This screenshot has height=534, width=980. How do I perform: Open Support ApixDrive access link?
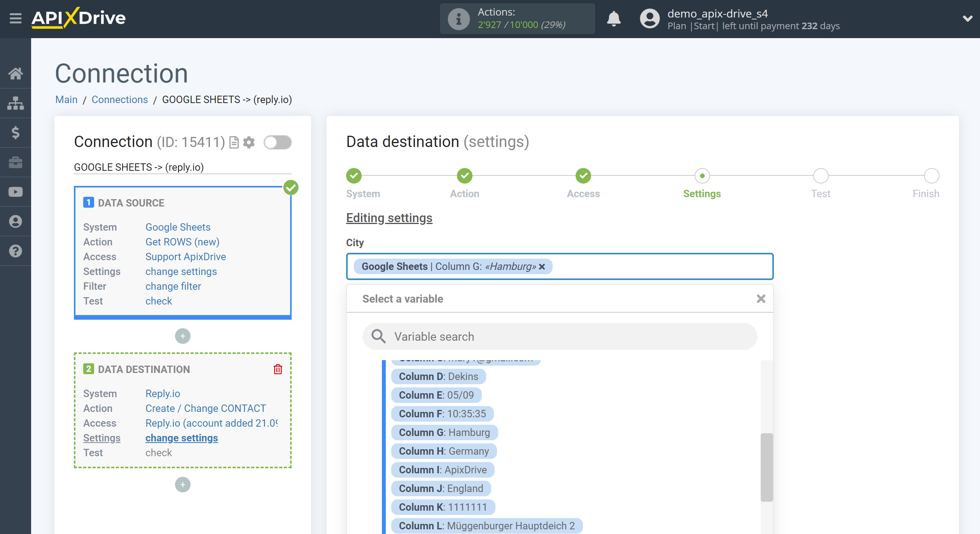click(x=185, y=257)
